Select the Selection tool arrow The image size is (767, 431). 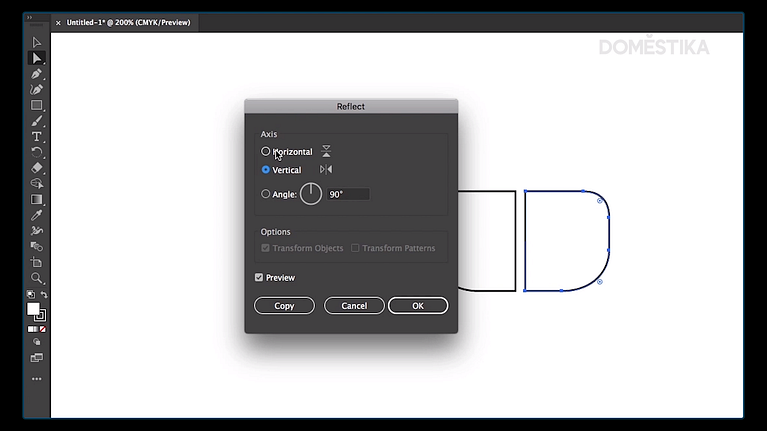(37, 42)
